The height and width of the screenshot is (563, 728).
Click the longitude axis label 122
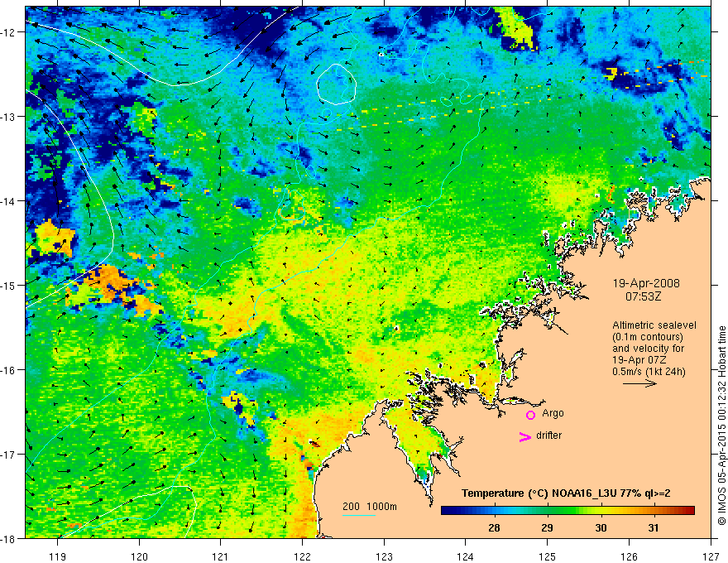pos(302,556)
